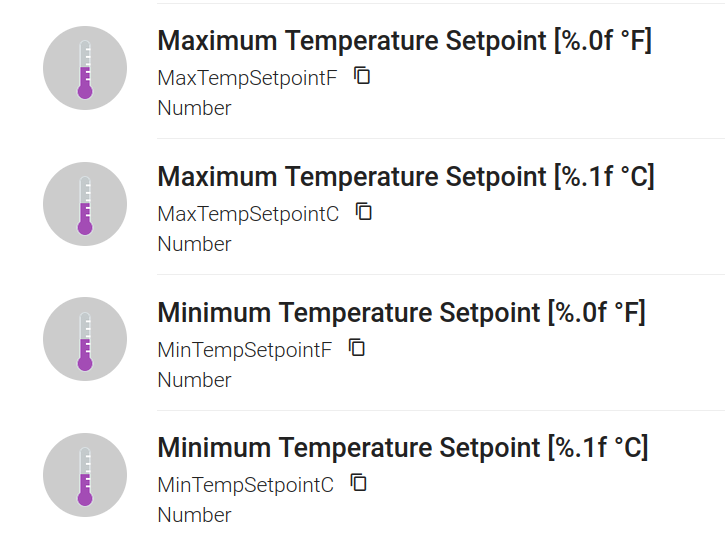Click the Number type under MaxTempSetpointF
Viewport: 725px width, 545px height.
[x=194, y=108]
